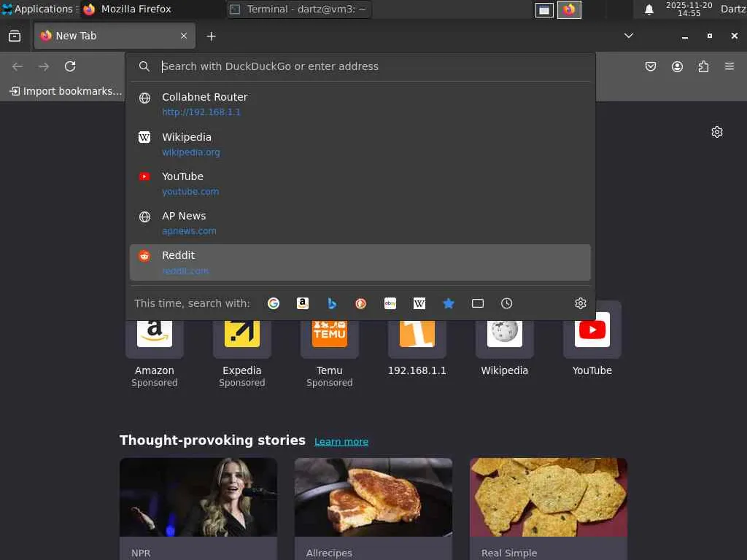Go back one page
This screenshot has width=747, height=560.
(x=18, y=66)
